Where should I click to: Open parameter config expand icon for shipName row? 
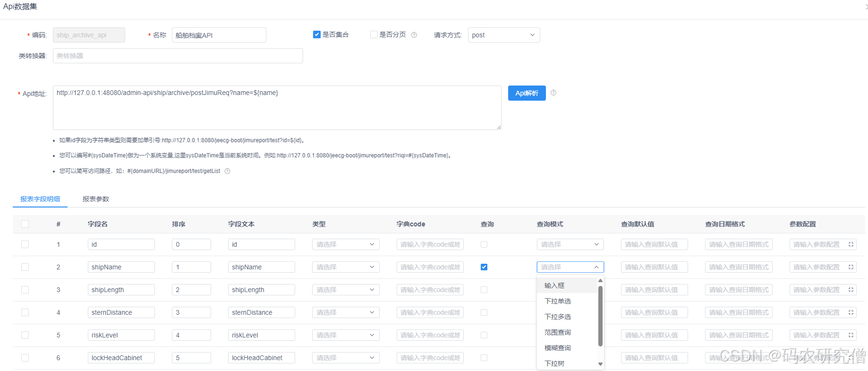[851, 267]
